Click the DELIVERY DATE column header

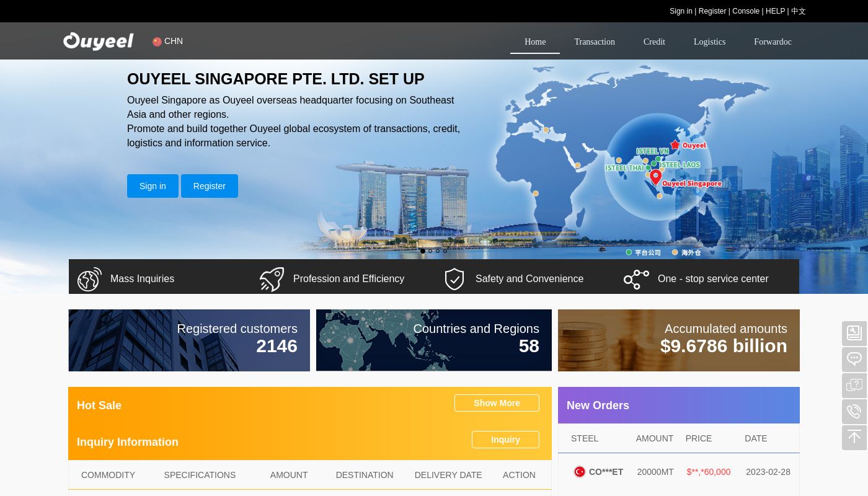tap(448, 475)
